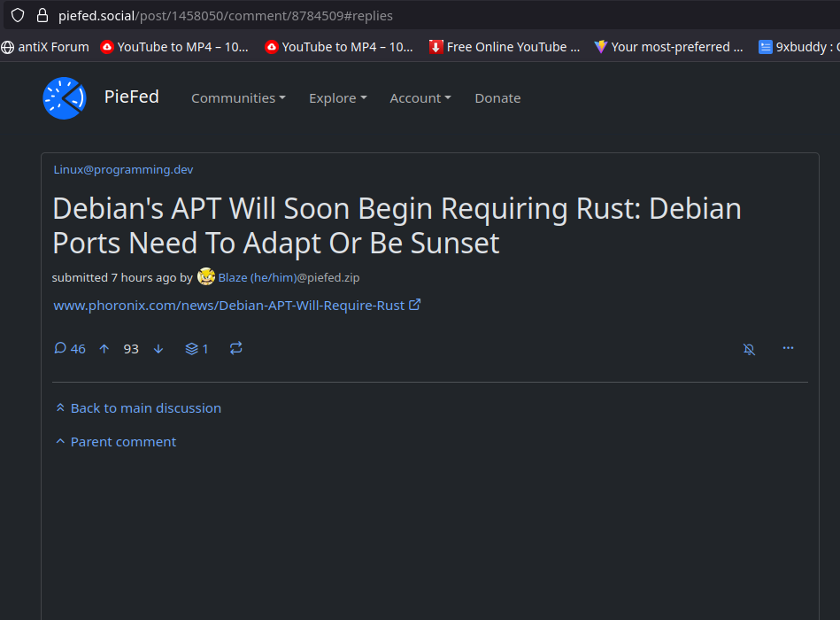Image resolution: width=840 pixels, height=620 pixels.
Task: Open the post's three-dots options menu
Action: click(x=788, y=348)
